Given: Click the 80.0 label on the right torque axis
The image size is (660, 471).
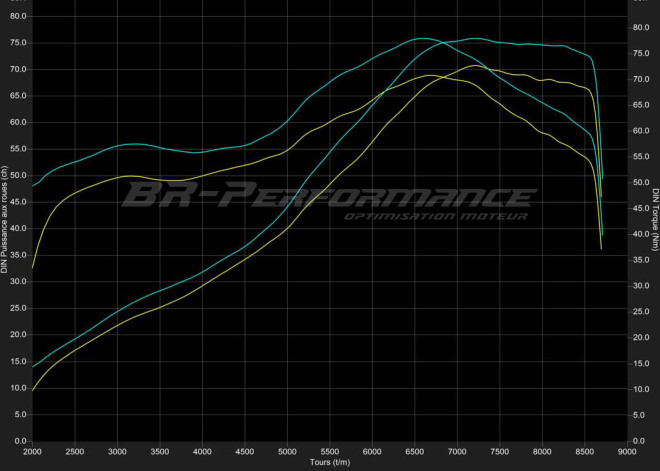Looking at the screenshot, I should click(x=640, y=27).
